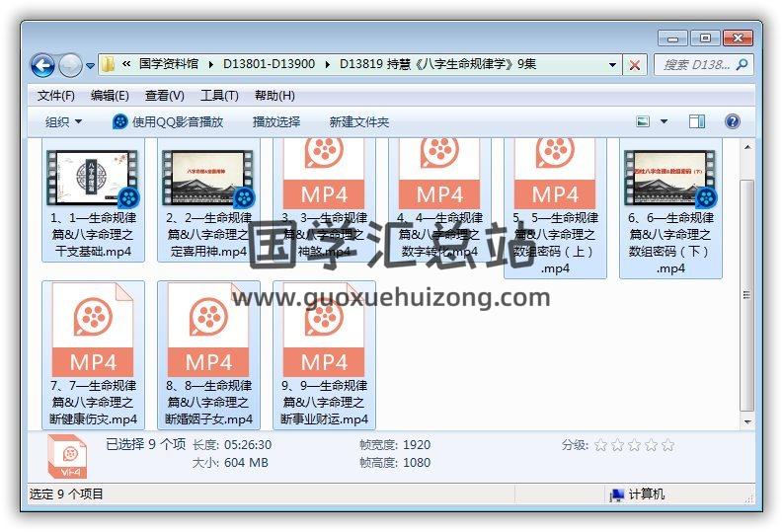Open the 文件(F) menu

click(x=56, y=96)
